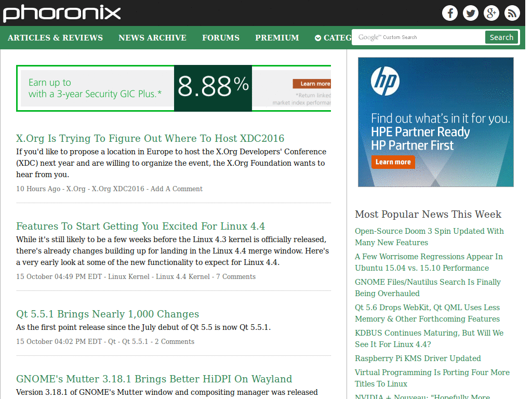Click the Qt 5.5.1 tag link
532x399 pixels.
click(x=135, y=341)
